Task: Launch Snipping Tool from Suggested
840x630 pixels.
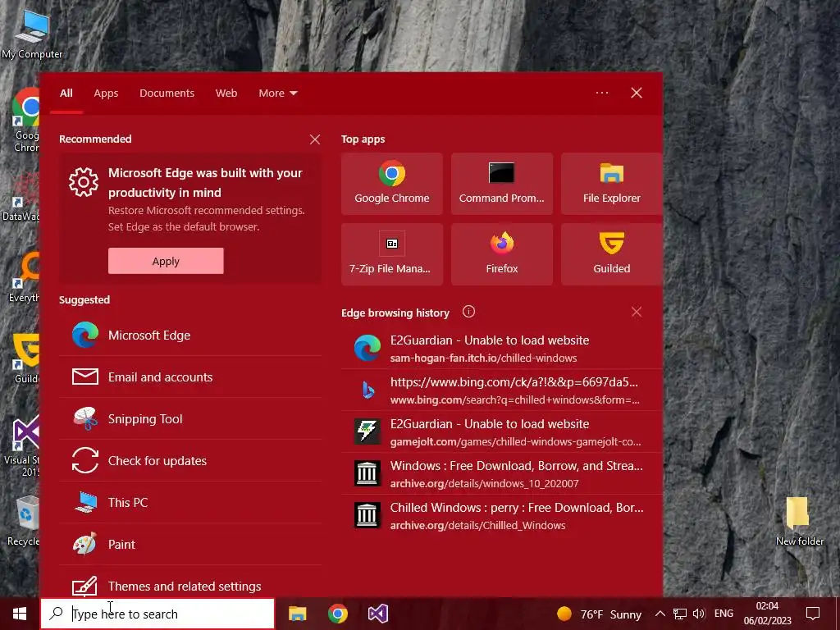Action: (x=190, y=419)
